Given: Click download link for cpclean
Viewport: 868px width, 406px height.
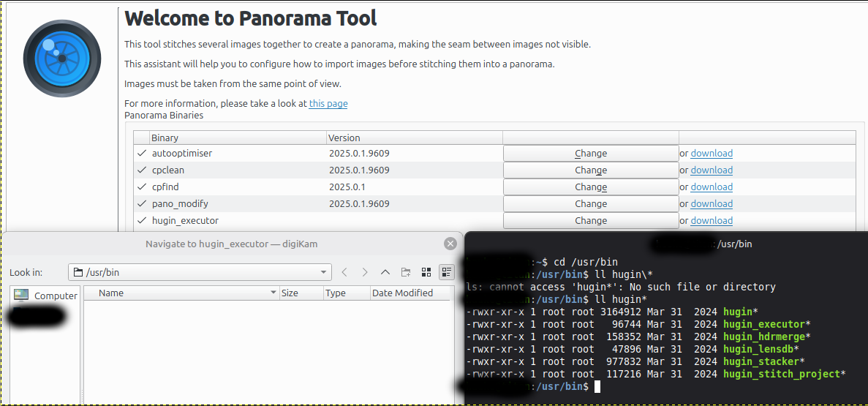Looking at the screenshot, I should click(712, 170).
